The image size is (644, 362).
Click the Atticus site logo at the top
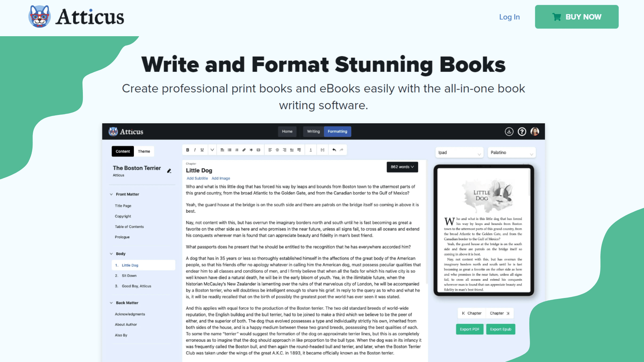[76, 16]
